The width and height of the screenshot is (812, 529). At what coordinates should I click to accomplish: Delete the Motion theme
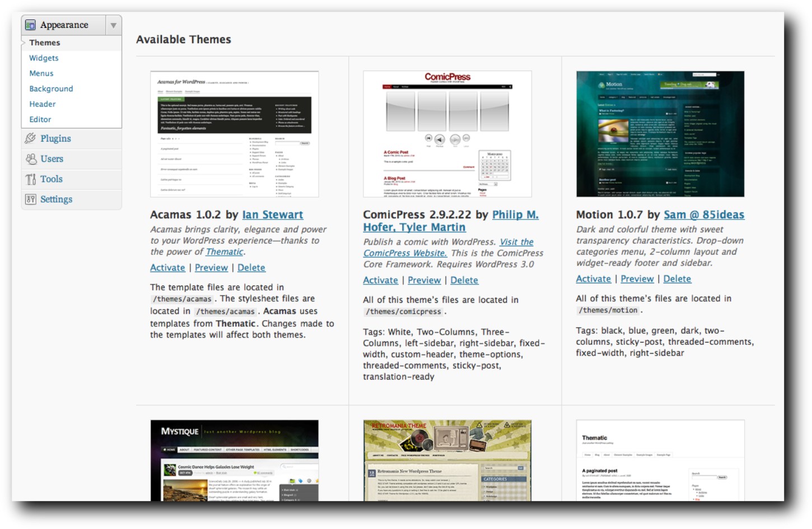pyautogui.click(x=677, y=279)
